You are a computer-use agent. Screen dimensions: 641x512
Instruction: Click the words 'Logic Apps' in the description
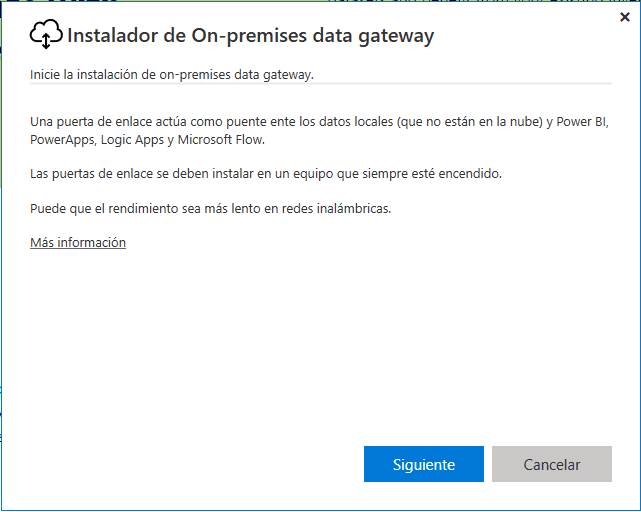[x=132, y=140]
